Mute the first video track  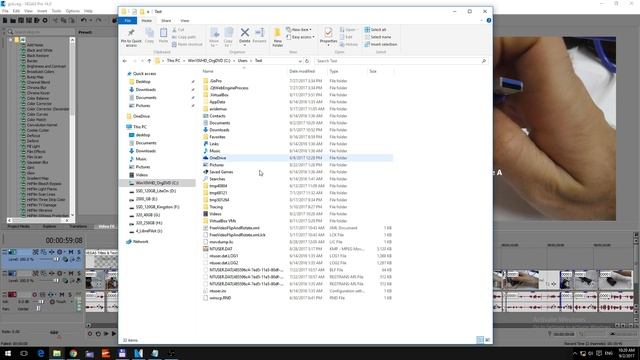71,252
